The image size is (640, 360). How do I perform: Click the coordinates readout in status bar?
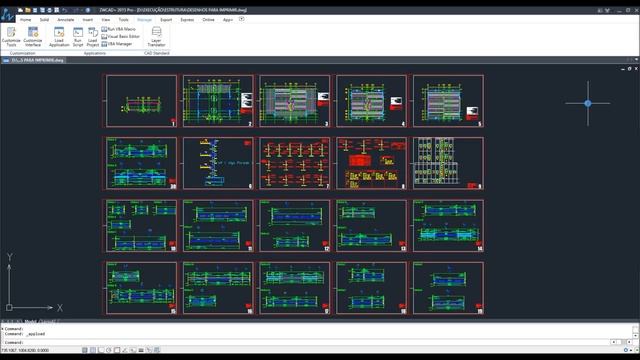click(25, 350)
